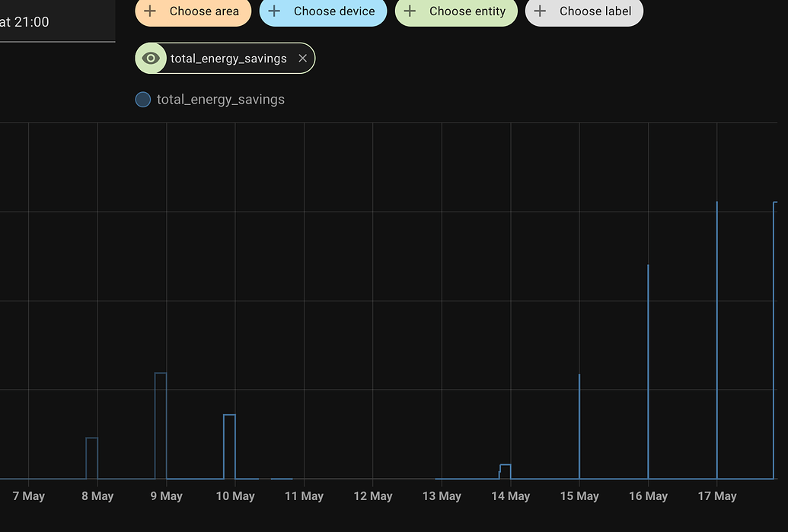Viewport: 788px width, 532px height.
Task: Click the plus icon on Choose device chip
Action: coord(274,11)
